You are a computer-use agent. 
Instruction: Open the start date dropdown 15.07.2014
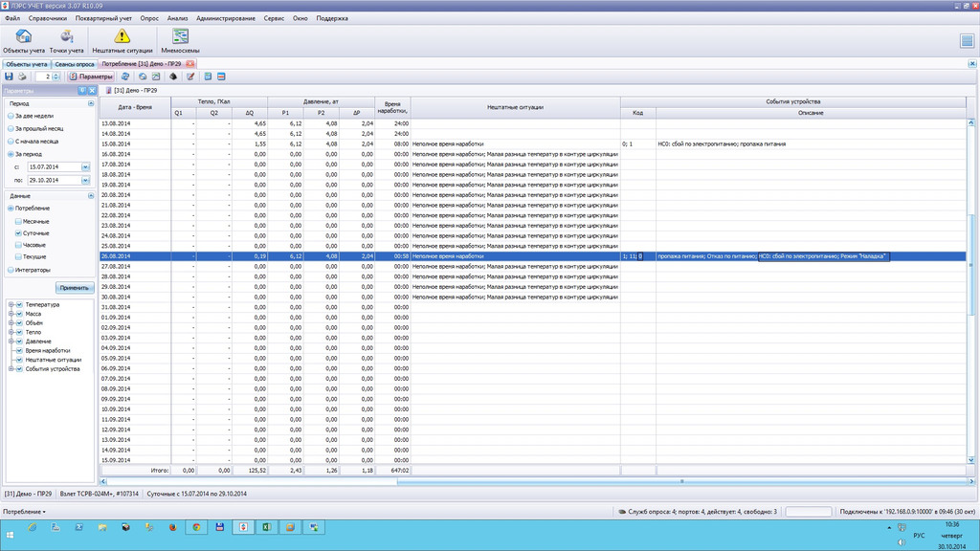point(85,166)
